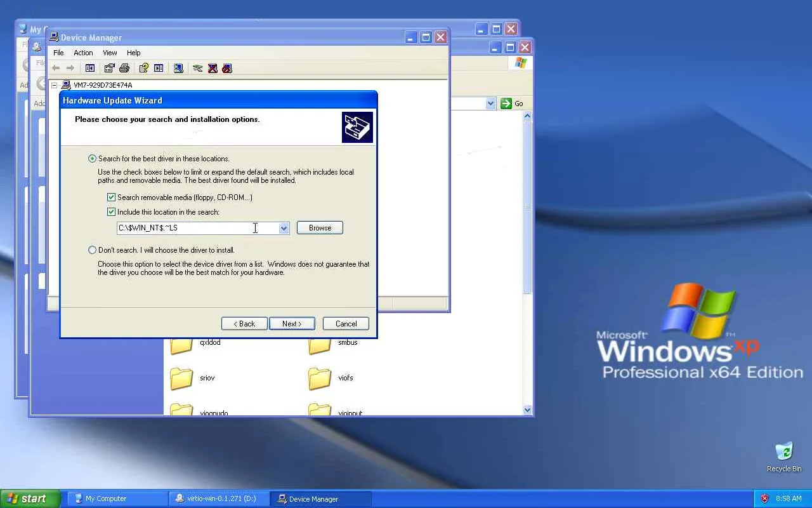Image resolution: width=812 pixels, height=508 pixels.
Task: Cancel the Hardware Update Wizard
Action: pos(346,324)
